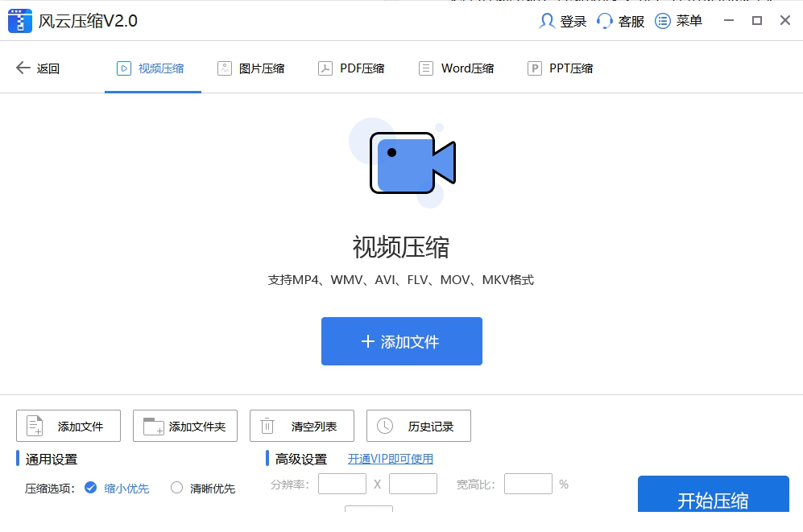Click the large 添加文件 button
The image size is (803, 532).
pyautogui.click(x=401, y=341)
